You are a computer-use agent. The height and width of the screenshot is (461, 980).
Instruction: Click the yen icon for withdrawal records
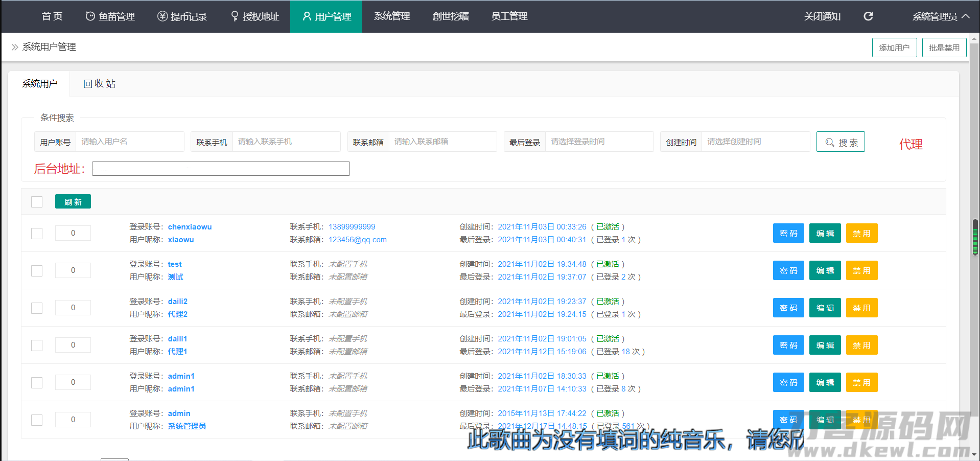(x=162, y=16)
